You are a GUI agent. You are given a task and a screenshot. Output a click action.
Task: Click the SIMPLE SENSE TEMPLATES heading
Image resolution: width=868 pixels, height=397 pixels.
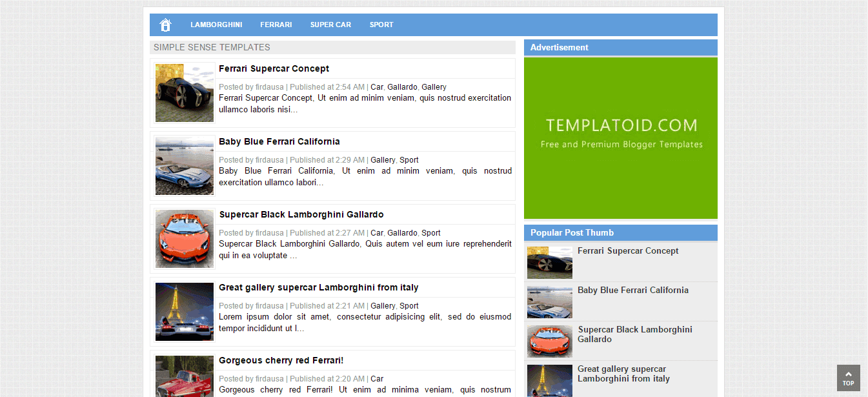[x=212, y=47]
